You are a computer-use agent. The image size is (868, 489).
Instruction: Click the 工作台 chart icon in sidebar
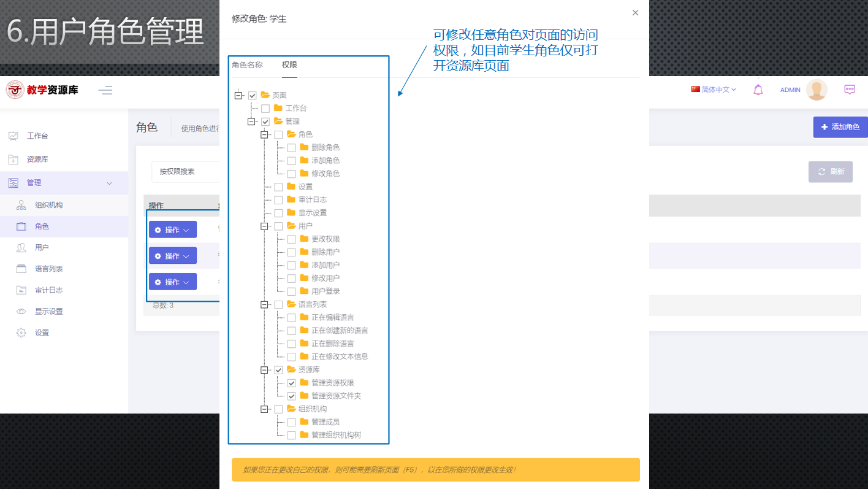[13, 136]
